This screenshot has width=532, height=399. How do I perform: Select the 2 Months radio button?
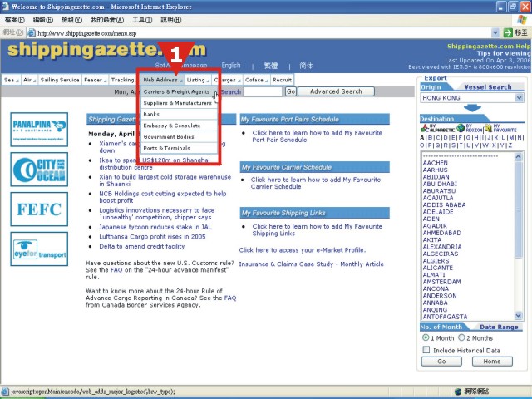pos(461,337)
